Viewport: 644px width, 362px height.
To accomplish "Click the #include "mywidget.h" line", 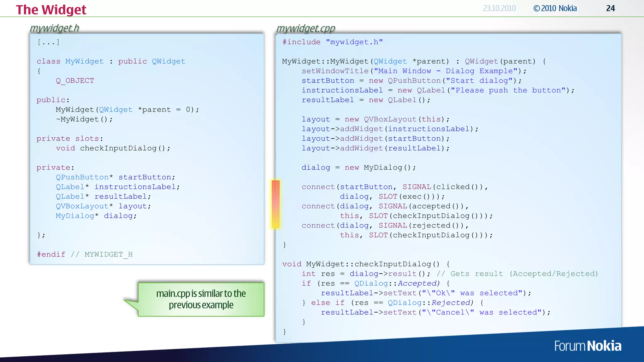I will coord(332,42).
